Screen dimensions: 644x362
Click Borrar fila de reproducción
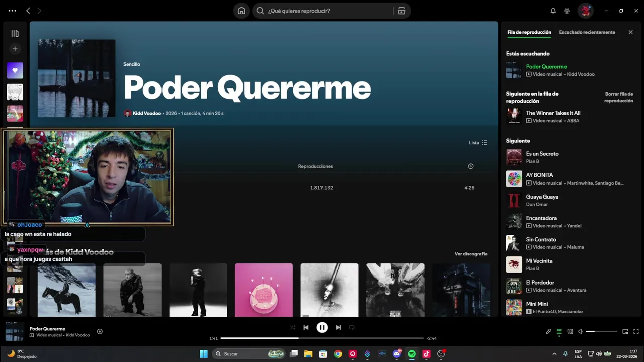click(619, 97)
